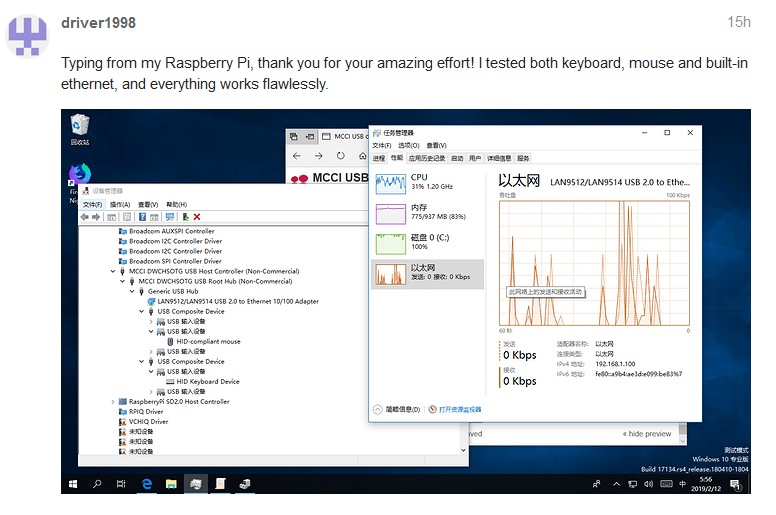Select the HID-compliant mouse device
This screenshot has height=515, width=776.
click(203, 341)
